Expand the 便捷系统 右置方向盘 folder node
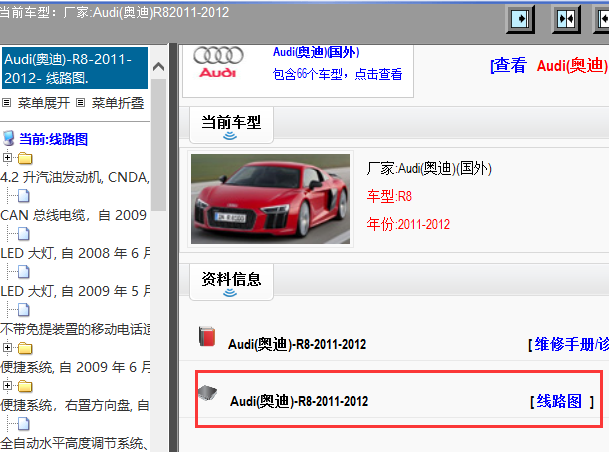The height and width of the screenshot is (452, 609). pyautogui.click(x=7, y=386)
